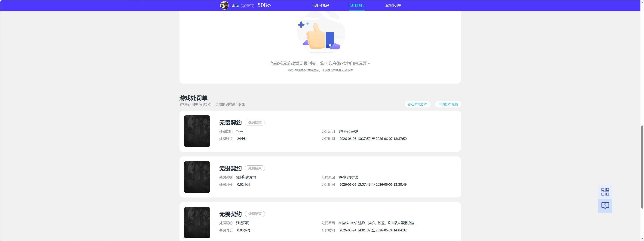
Task: Open the help question bubble icon
Action: [605, 206]
